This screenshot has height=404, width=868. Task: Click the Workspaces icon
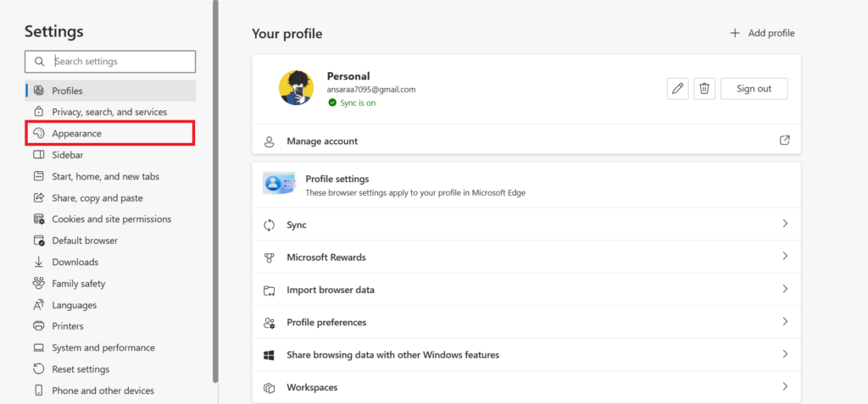(x=270, y=388)
